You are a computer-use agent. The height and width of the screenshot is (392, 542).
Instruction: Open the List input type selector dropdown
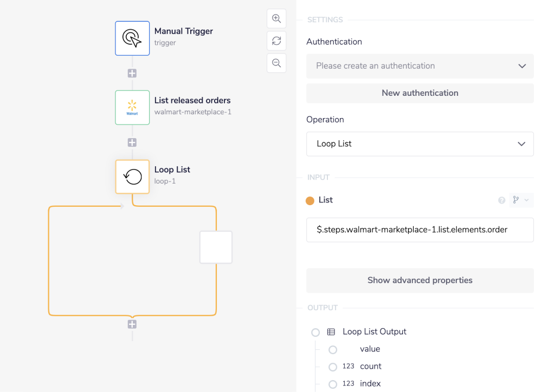click(521, 200)
